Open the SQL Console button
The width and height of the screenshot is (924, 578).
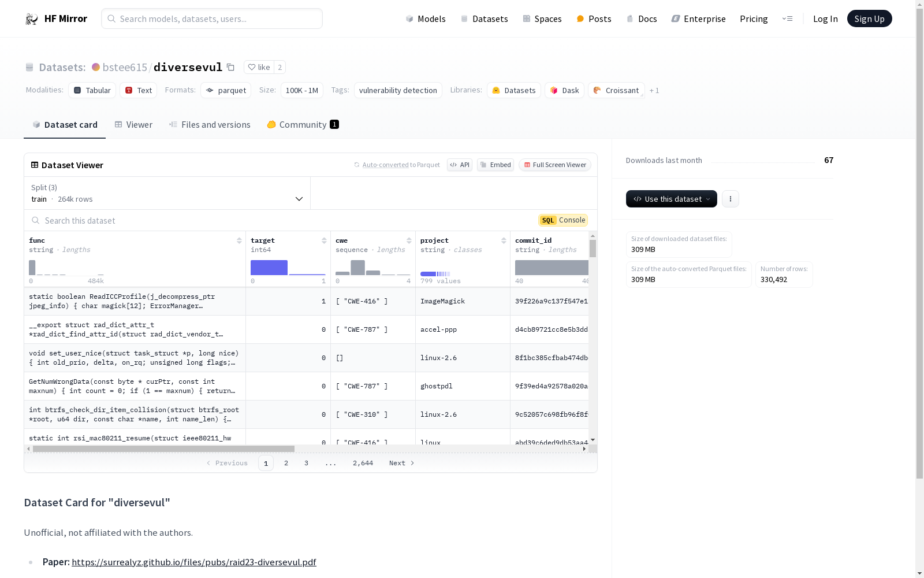563,220
